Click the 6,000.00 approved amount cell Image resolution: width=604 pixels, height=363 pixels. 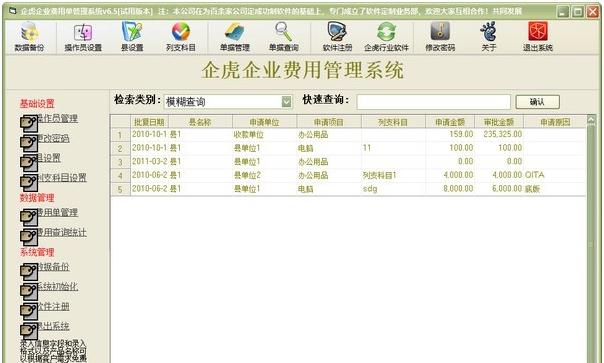pyautogui.click(x=499, y=189)
